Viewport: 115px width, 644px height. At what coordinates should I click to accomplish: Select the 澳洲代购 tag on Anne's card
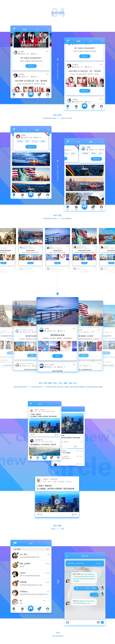(x=20, y=141)
